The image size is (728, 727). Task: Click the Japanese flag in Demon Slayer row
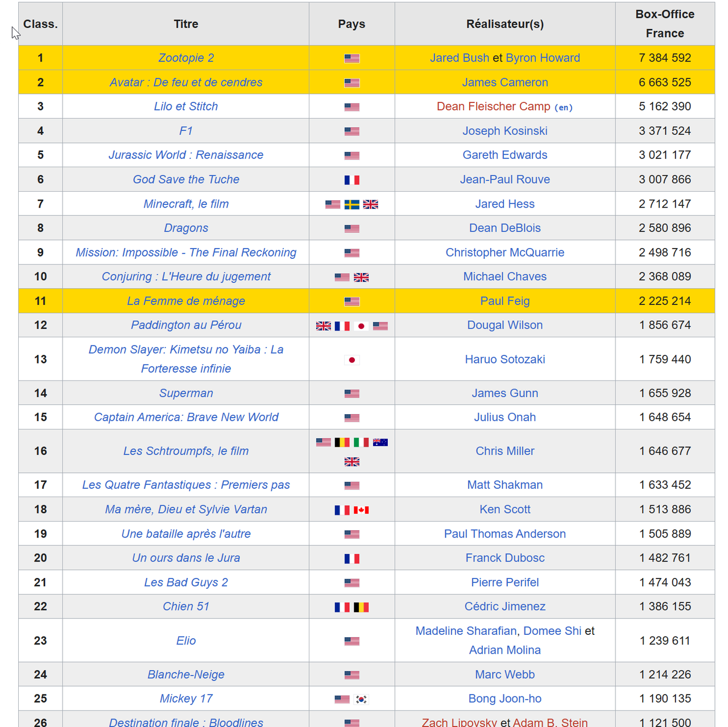(x=352, y=360)
